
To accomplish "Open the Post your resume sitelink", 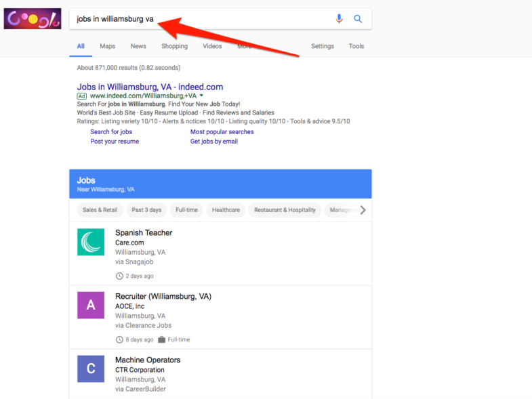I will (115, 141).
